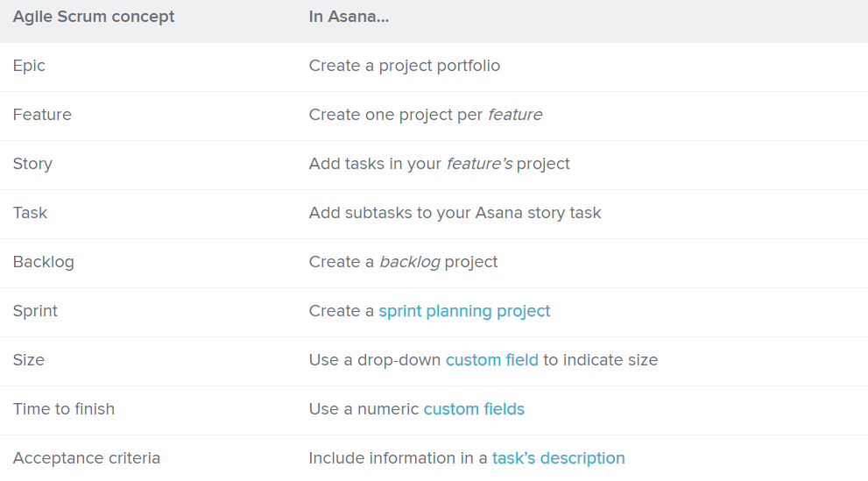The width and height of the screenshot is (868, 481).
Task: Select the Acceptance criteria row label
Action: (x=87, y=458)
